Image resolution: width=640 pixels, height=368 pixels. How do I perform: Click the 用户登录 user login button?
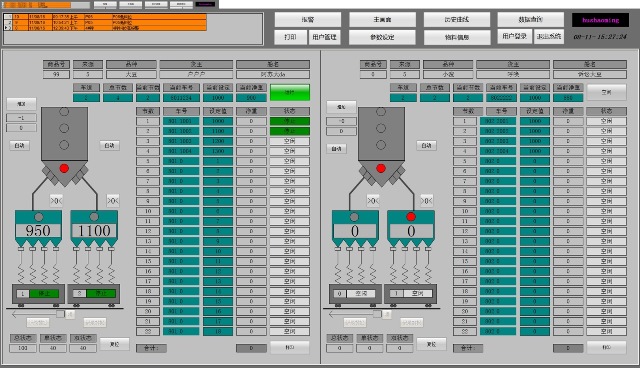[x=514, y=36]
